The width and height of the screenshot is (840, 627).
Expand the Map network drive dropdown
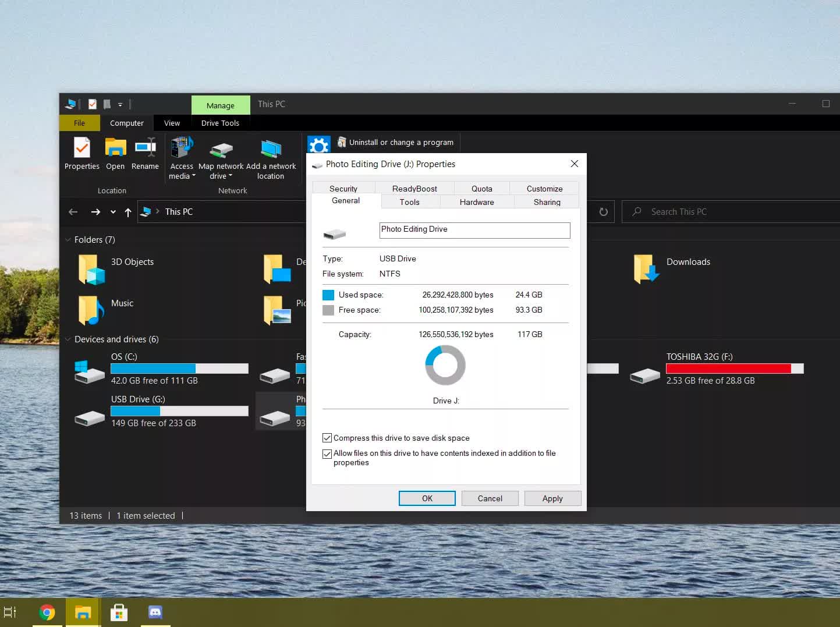point(221,176)
